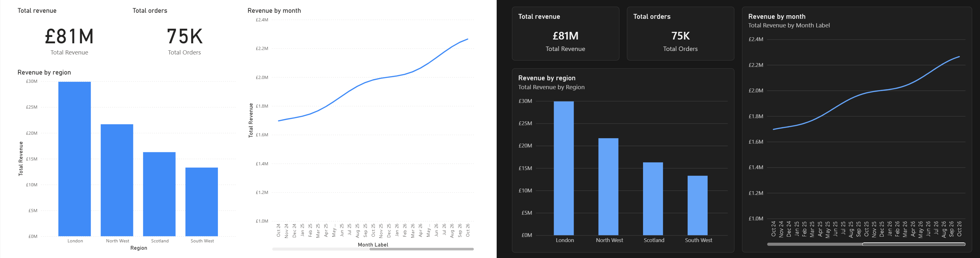This screenshot has height=258, width=980.
Task: Click the "Region" axis title in the light bar chart
Action: click(x=139, y=248)
